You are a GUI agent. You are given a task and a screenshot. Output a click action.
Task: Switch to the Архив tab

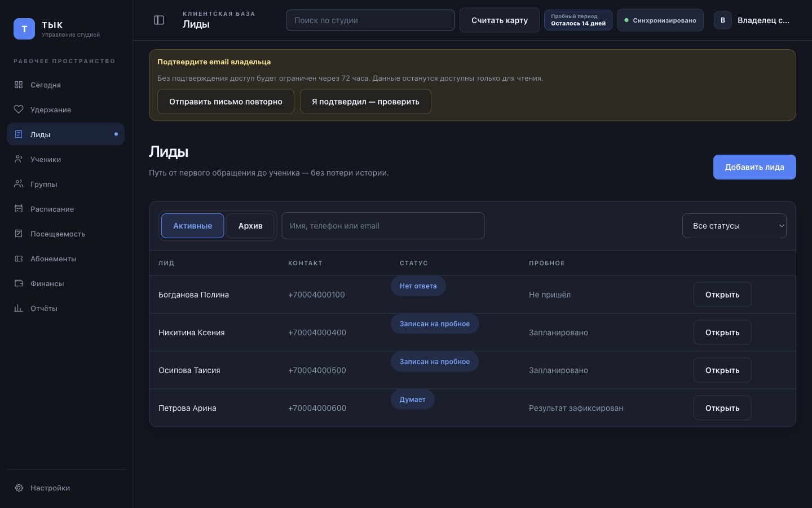point(250,226)
